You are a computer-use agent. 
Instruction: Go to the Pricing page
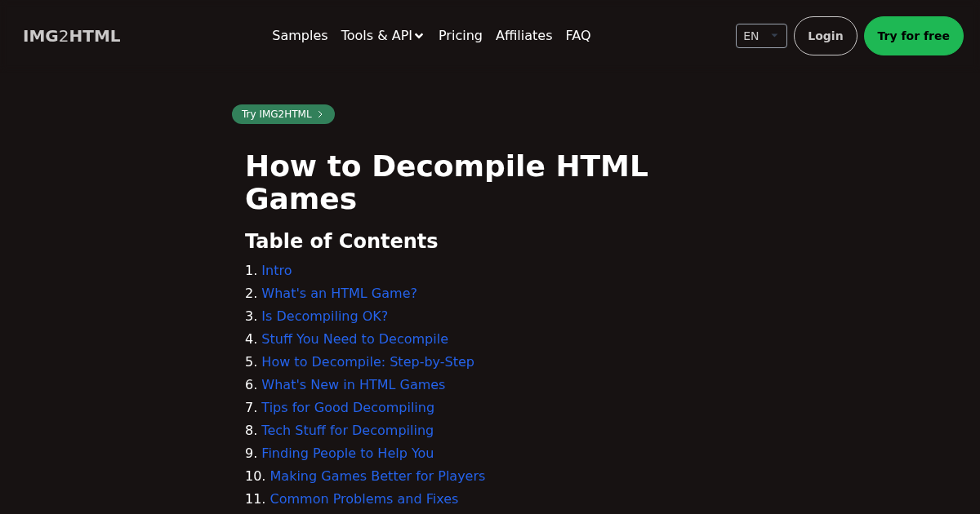460,36
